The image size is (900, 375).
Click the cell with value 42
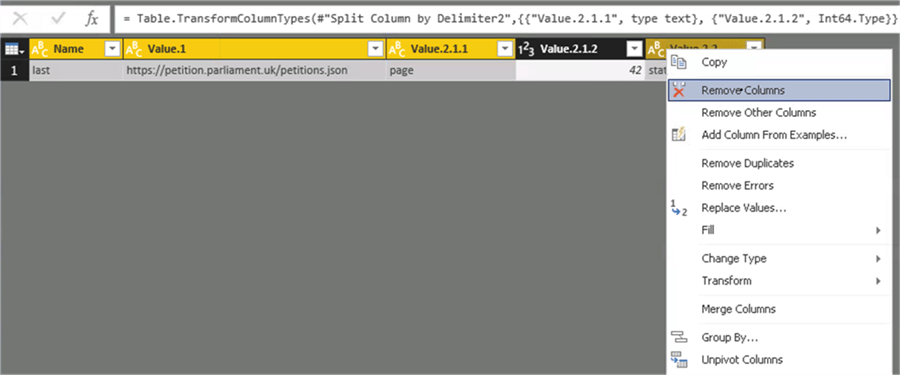pos(580,70)
